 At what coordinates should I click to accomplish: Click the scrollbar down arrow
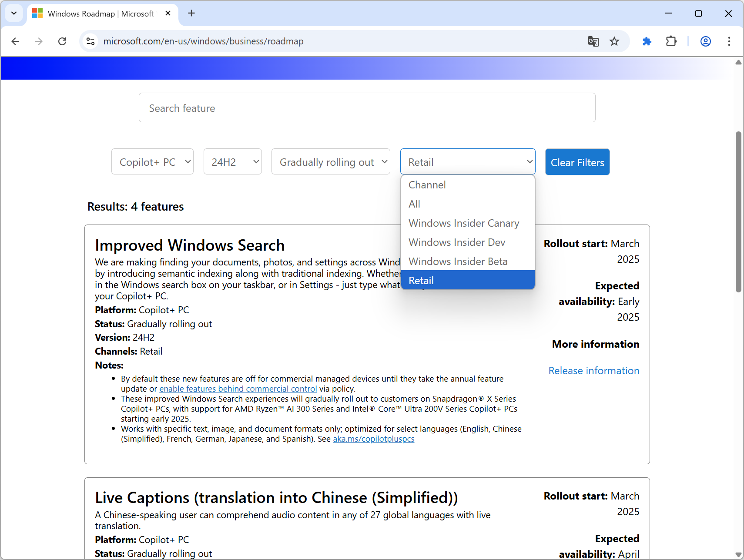(738, 555)
